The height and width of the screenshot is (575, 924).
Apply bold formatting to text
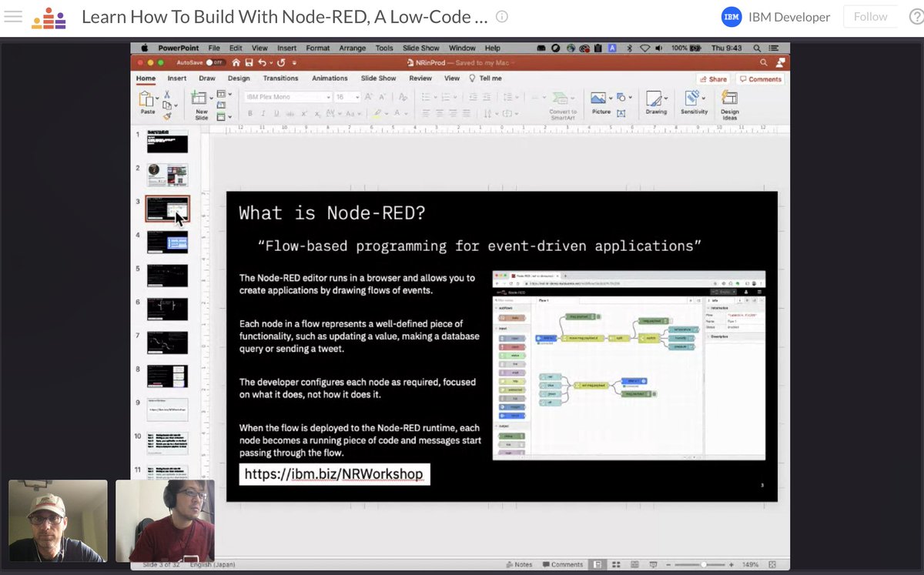250,112
